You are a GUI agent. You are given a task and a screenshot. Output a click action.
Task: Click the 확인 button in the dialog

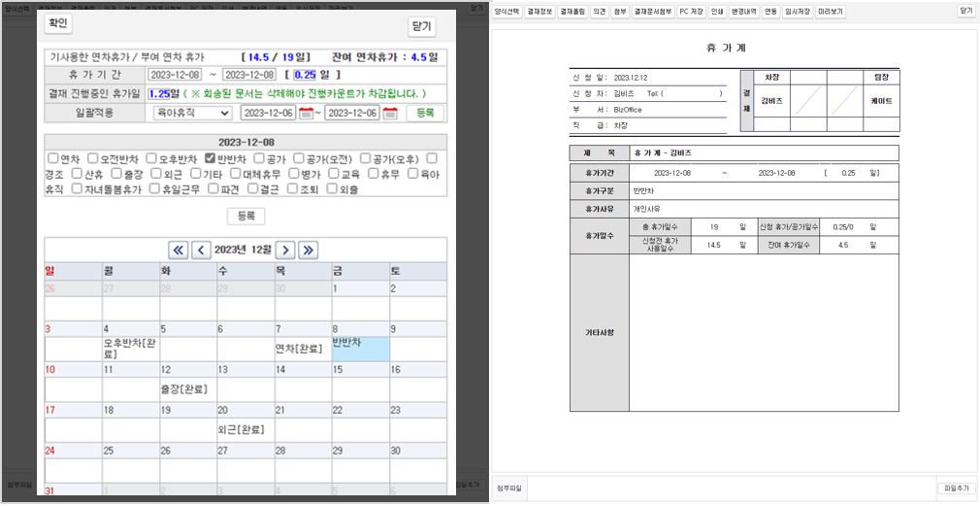click(58, 23)
